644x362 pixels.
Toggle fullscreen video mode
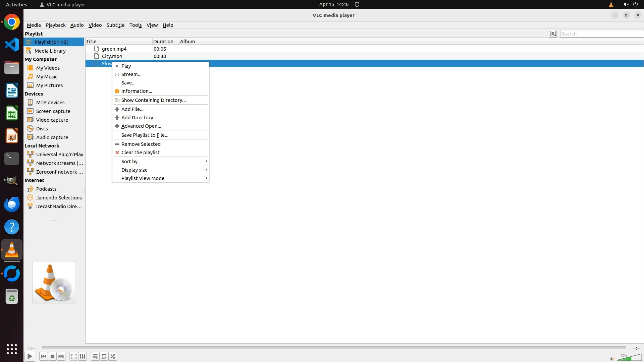[74, 356]
